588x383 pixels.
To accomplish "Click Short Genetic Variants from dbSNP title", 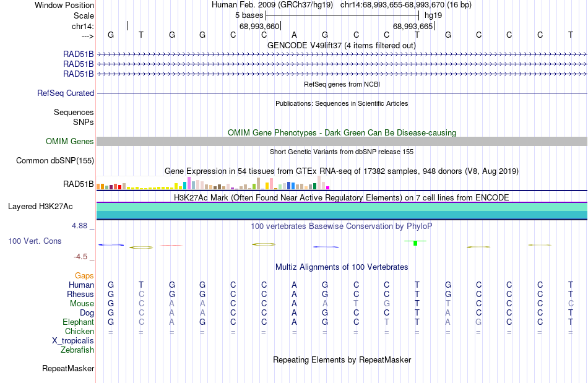I will tap(342, 152).
